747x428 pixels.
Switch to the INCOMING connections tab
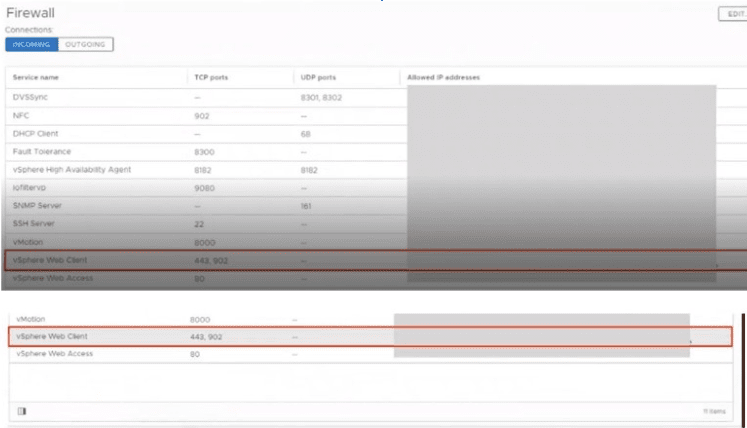[x=32, y=44]
